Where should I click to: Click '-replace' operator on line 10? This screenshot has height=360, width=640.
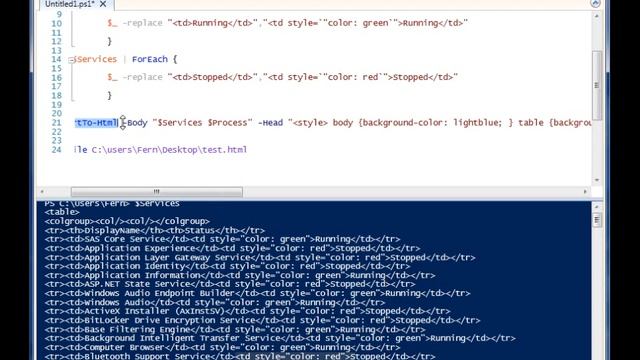142,23
